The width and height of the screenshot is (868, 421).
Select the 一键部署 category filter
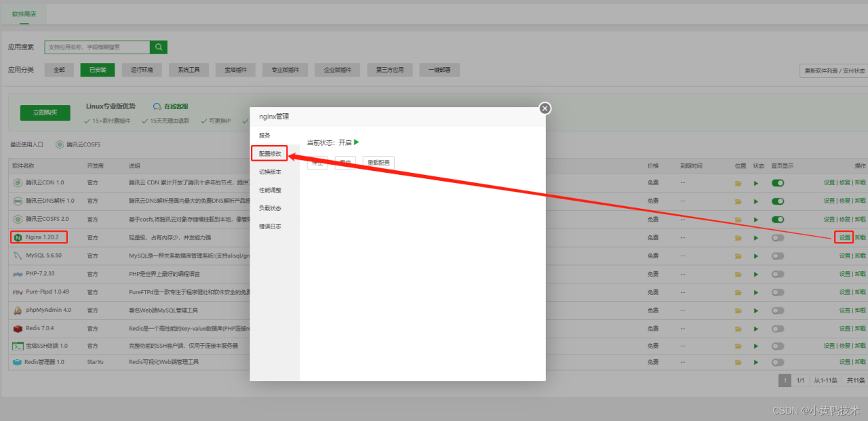click(439, 70)
